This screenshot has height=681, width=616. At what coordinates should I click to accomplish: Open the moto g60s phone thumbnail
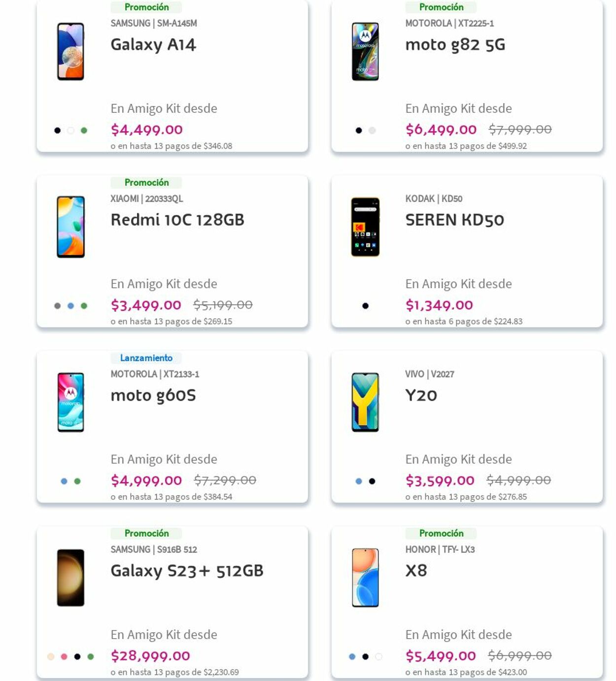[x=70, y=402]
